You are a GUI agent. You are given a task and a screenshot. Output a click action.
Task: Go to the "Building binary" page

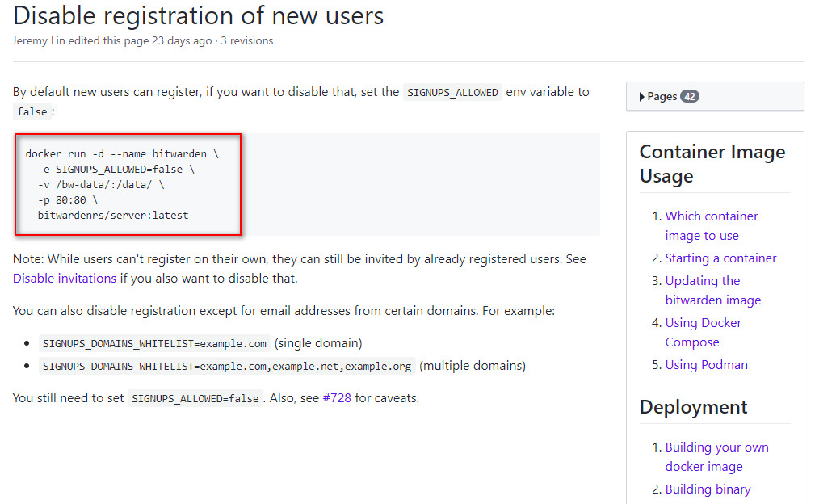(x=708, y=489)
